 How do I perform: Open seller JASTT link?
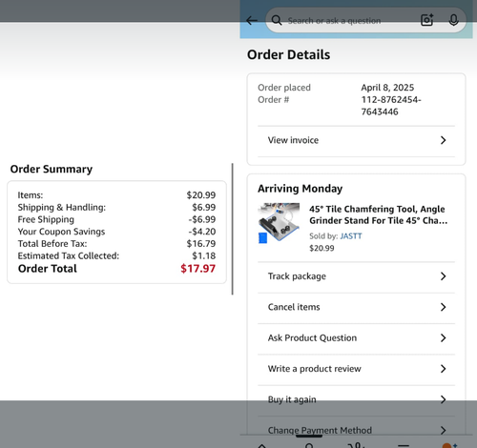[x=351, y=236]
